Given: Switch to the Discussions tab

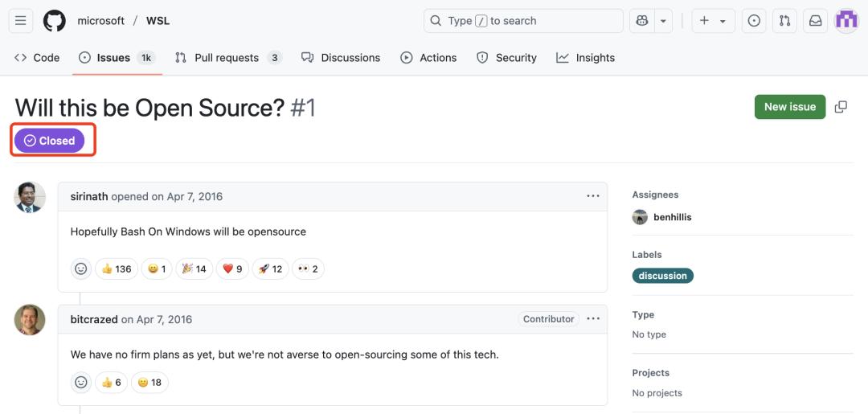Looking at the screenshot, I should tap(341, 58).
